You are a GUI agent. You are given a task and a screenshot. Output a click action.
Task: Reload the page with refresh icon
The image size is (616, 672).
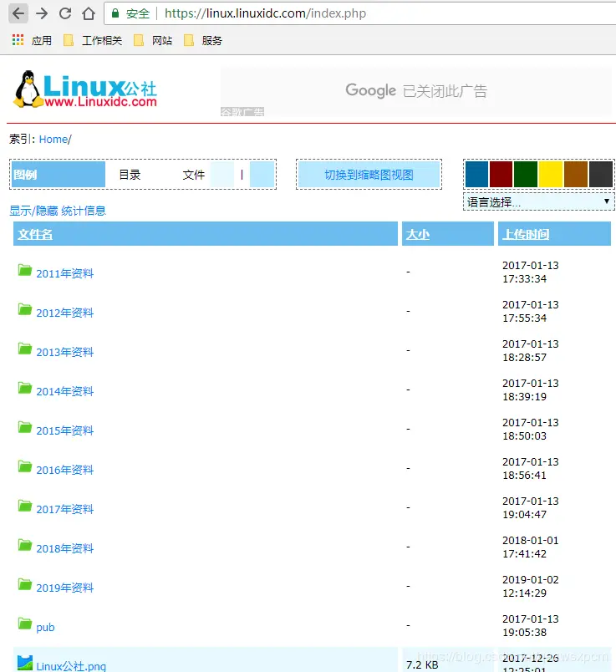65,13
